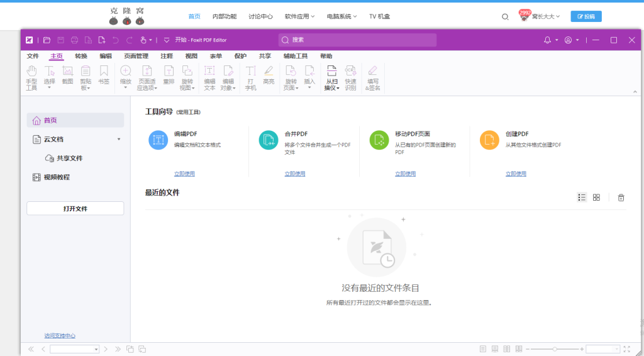644x356 pixels.
Task: Select the 手型工具 hand tool
Action: [31, 78]
